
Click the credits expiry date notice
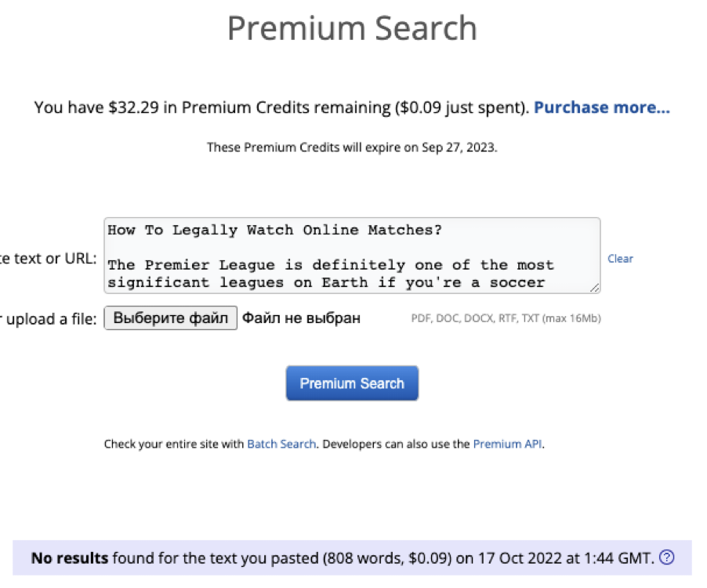352,147
